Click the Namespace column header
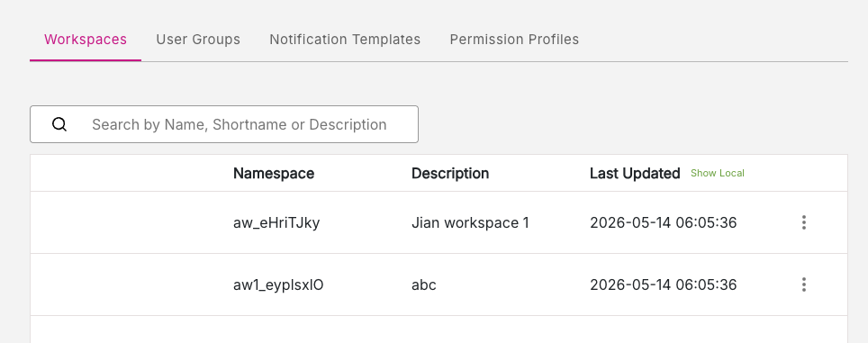Screen dimensions: 868x343 (274, 173)
